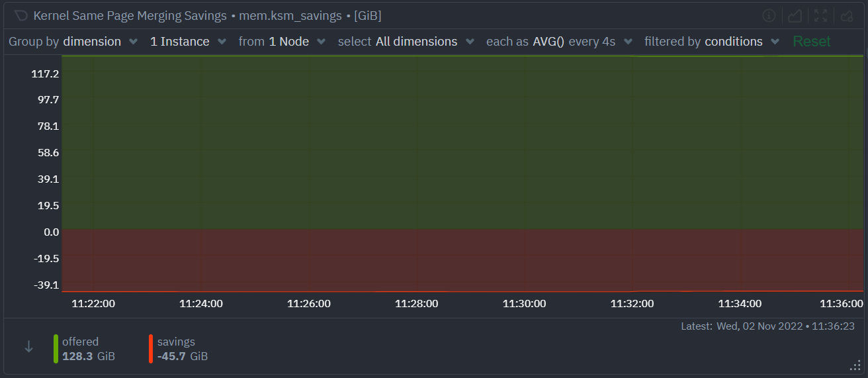Open the filtered by conditions dropdown

(712, 42)
